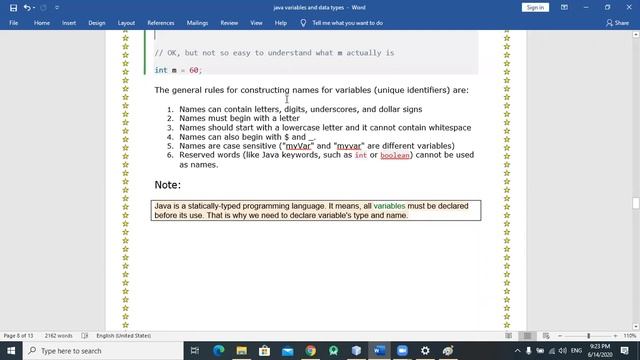Open Microsoft Store from taskbar
This screenshot has width=640, height=360.
[x=264, y=351]
